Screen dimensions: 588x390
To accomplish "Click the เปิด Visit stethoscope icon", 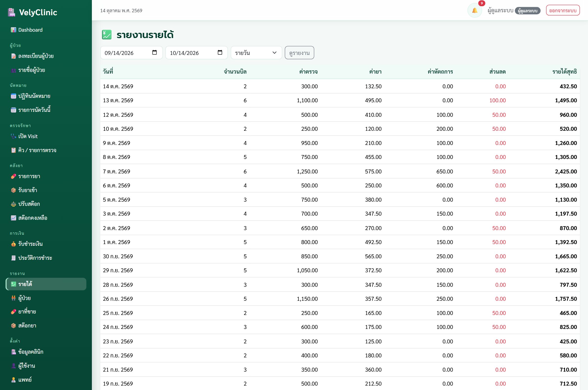I will point(13,136).
